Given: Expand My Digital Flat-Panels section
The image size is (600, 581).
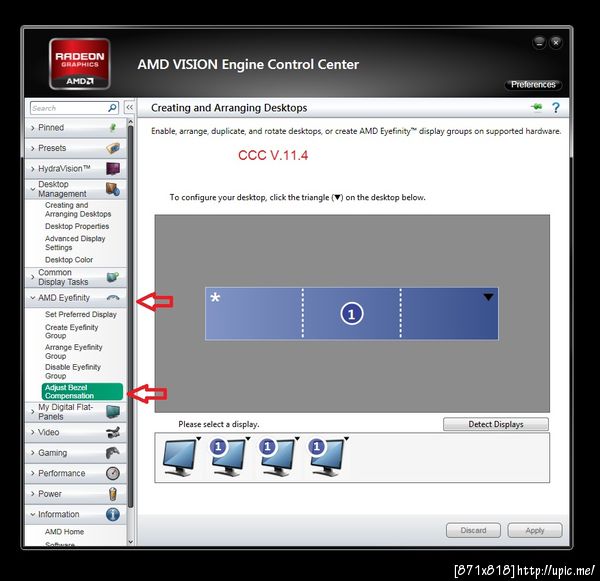Looking at the screenshot, I should [x=33, y=411].
